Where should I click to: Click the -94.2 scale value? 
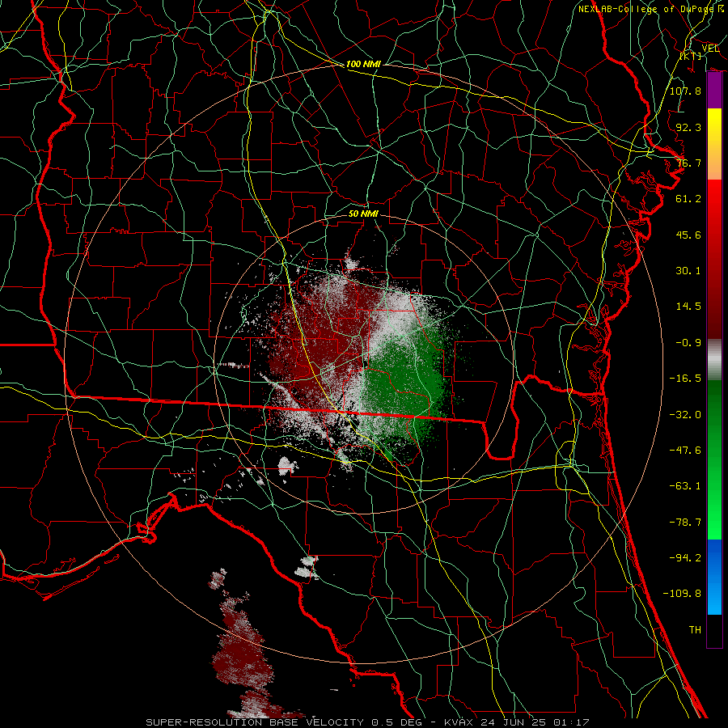click(685, 558)
